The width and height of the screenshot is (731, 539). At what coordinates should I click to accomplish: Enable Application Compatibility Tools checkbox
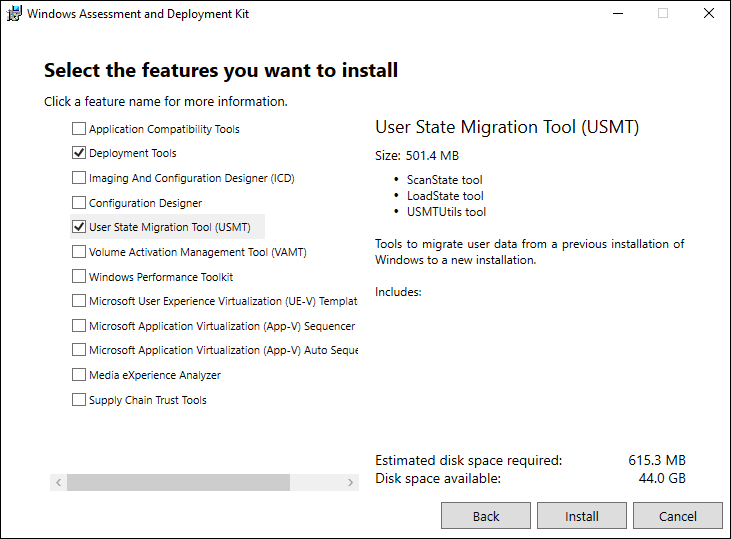tap(79, 129)
